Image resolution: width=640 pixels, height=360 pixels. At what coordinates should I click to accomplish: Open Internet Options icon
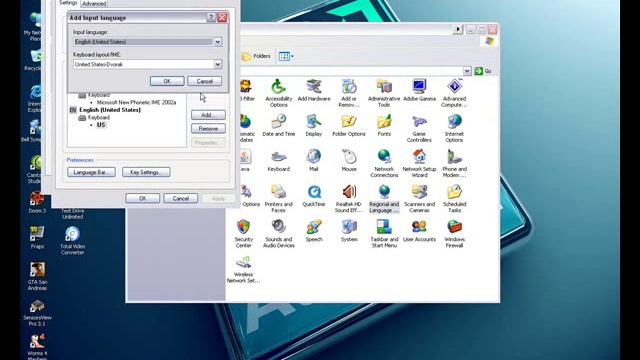(454, 128)
